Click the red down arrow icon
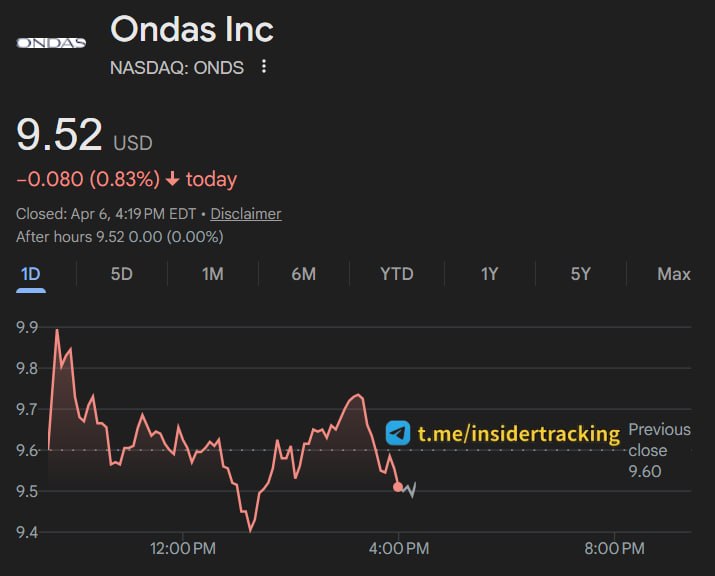 (x=172, y=180)
